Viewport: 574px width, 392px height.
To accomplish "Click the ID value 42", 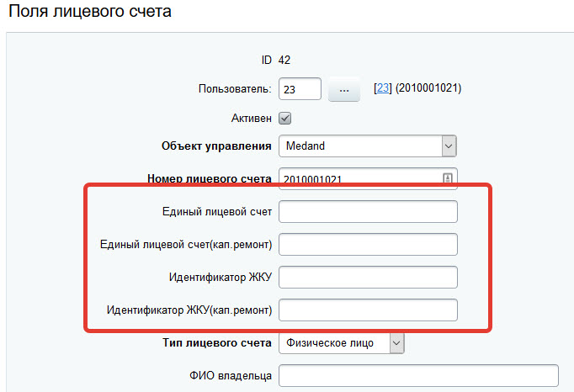I will click(284, 60).
